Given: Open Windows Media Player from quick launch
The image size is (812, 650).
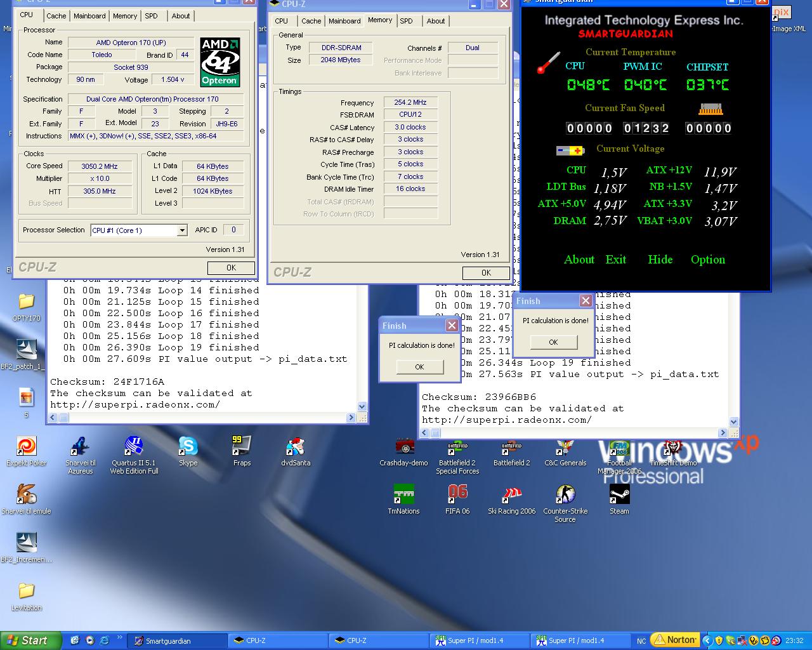Looking at the screenshot, I should point(89,640).
